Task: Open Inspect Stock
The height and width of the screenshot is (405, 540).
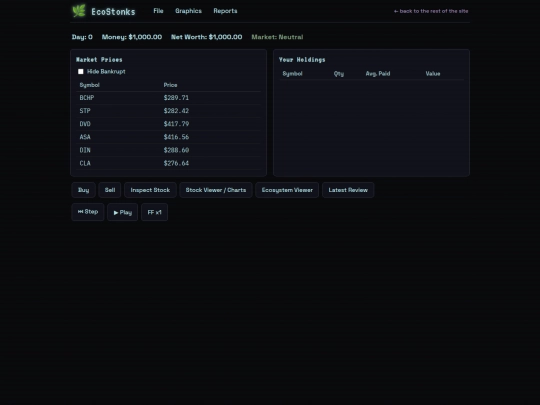Action: (150, 190)
